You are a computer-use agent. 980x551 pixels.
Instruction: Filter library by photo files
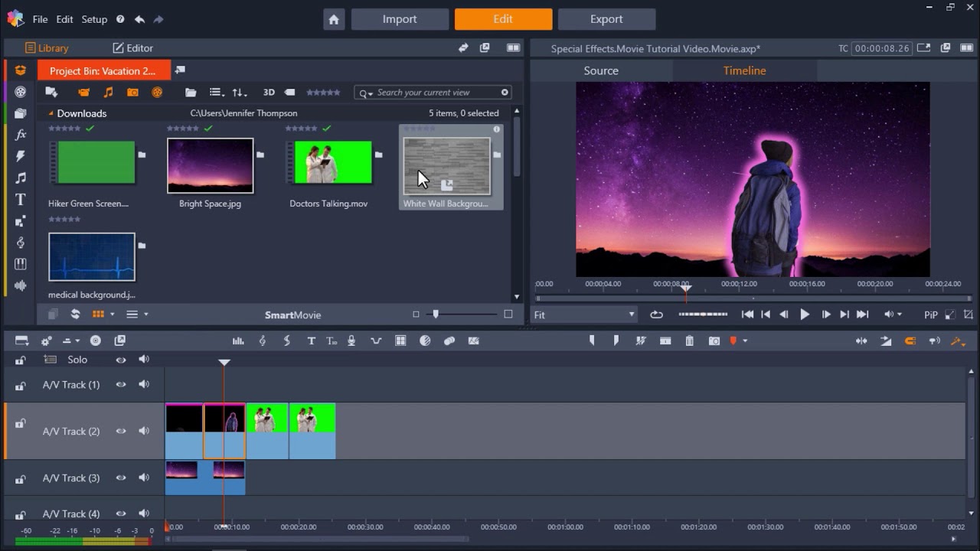[132, 93]
